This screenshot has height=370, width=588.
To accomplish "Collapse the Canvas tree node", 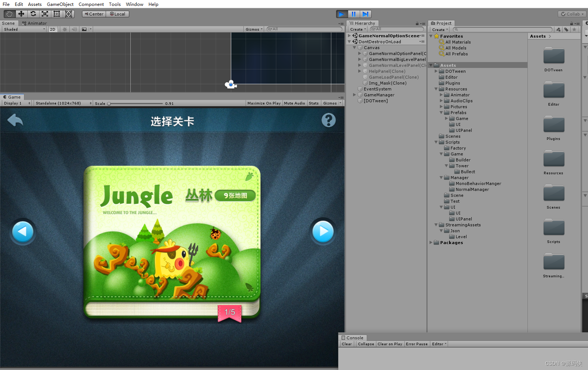I will (355, 48).
